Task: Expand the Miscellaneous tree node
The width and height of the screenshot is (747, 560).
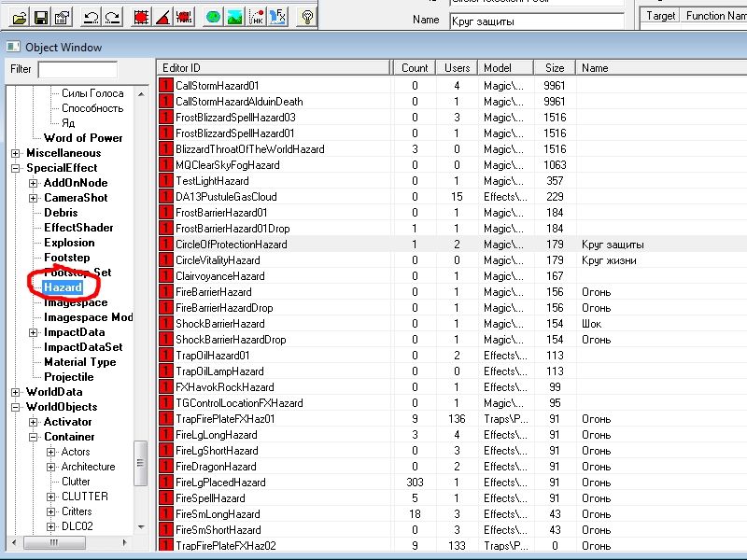Action: coord(16,153)
